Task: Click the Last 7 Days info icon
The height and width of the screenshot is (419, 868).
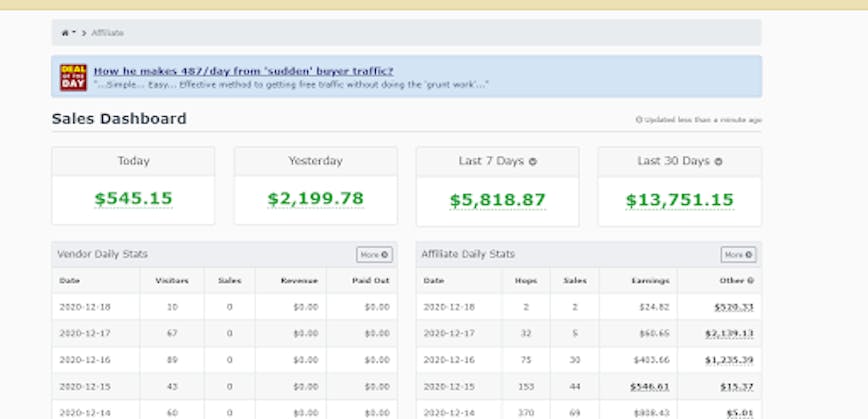Action: click(x=533, y=162)
